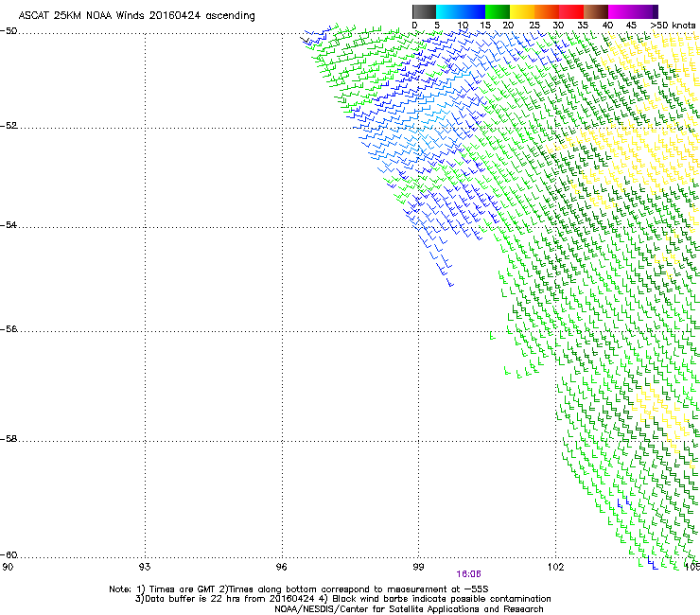Click the note 'Black wind barbs indicate possible contamination'
Viewport: 700px width, 615px height.
click(442, 599)
